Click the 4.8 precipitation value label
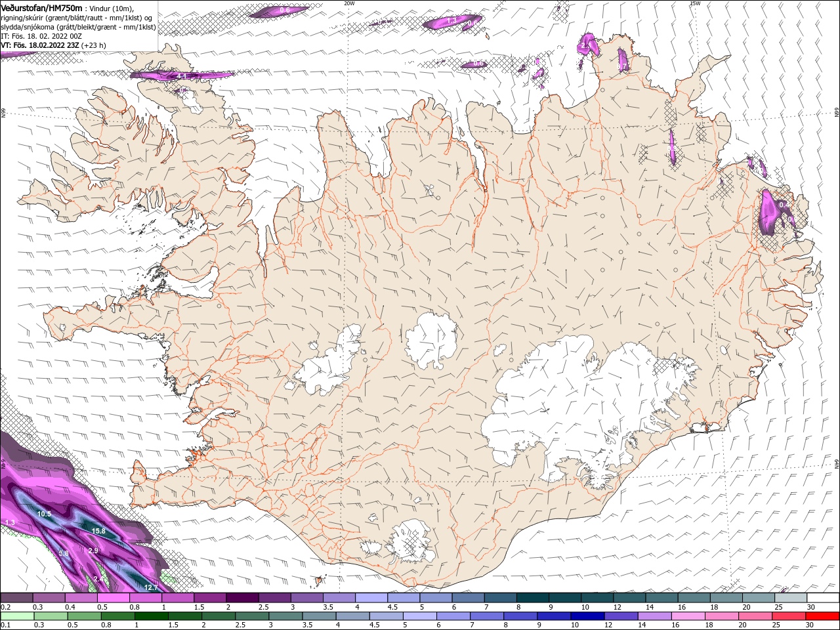840x630 pixels. coord(64,553)
